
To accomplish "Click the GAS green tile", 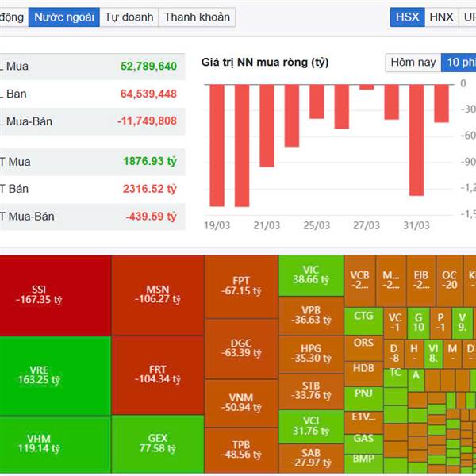I will tap(363, 443).
